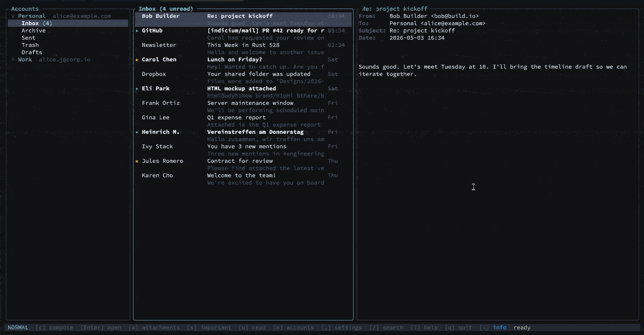Image resolution: width=644 pixels, height=335 pixels.
Task: Click the [m] accounts shortcut
Action: [293, 328]
